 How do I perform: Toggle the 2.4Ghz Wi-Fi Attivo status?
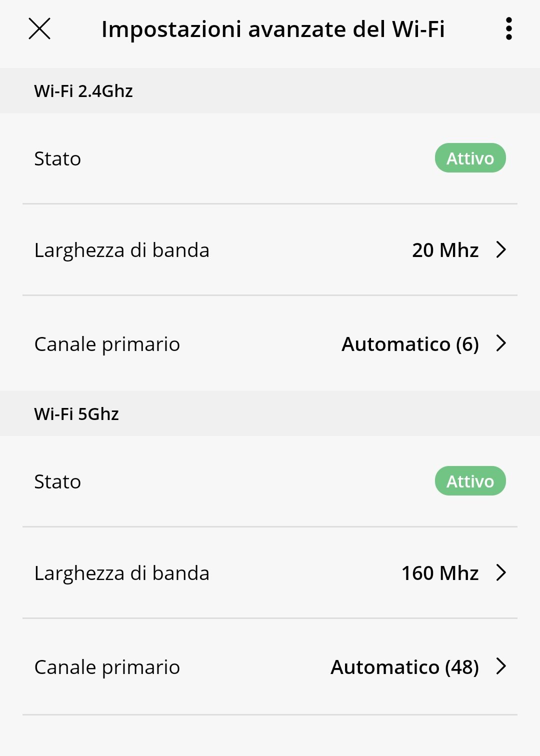(x=470, y=158)
